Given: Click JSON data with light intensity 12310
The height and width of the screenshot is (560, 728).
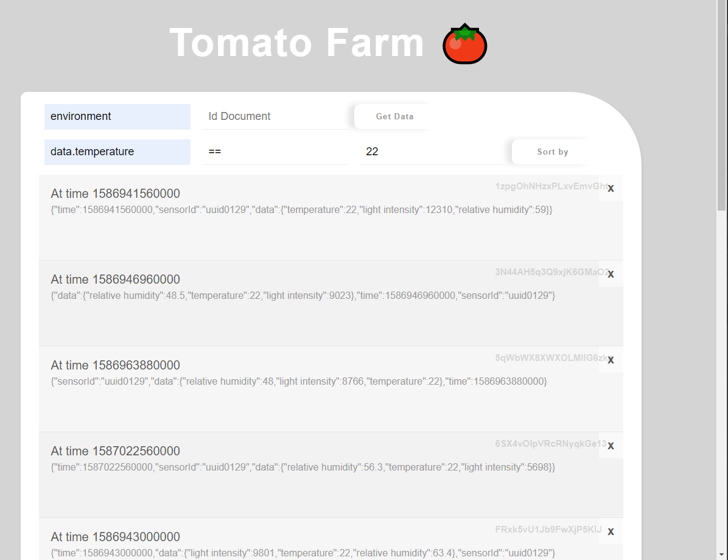Looking at the screenshot, I should tap(301, 210).
